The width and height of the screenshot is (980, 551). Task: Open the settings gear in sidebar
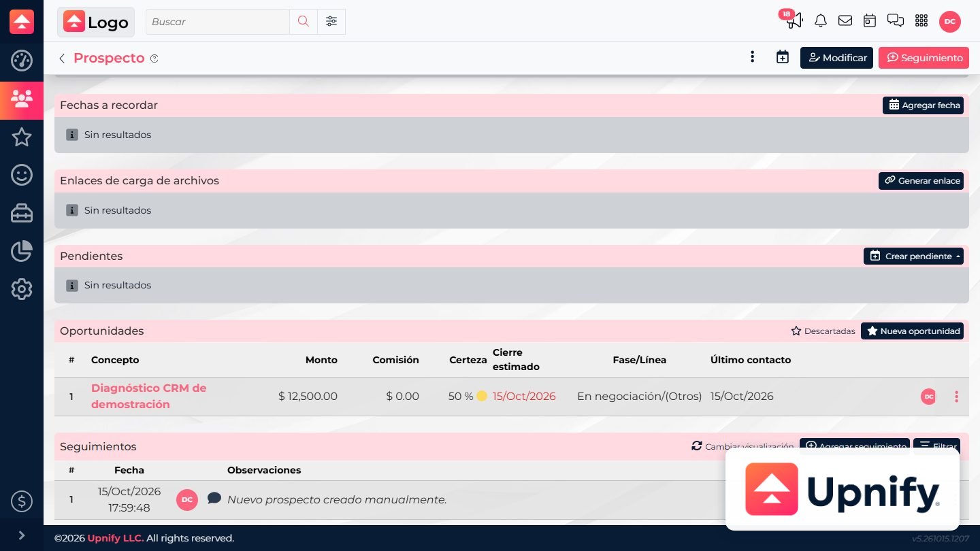pyautogui.click(x=22, y=289)
